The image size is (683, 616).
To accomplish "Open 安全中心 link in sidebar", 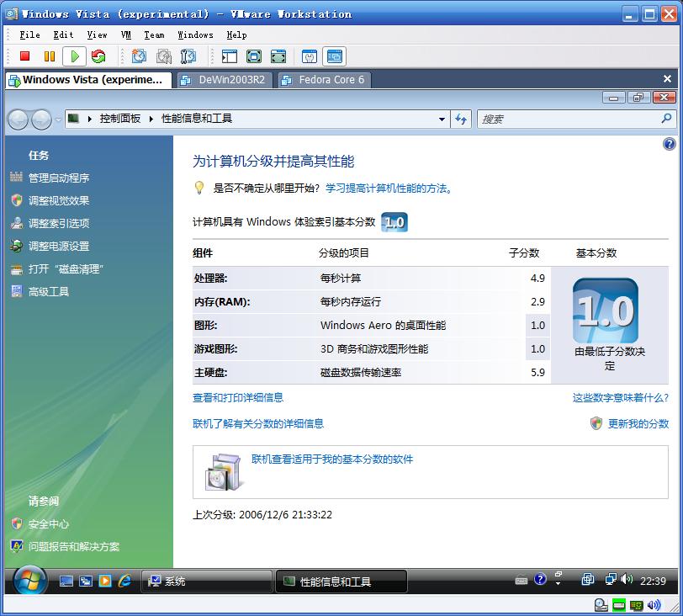I will (x=48, y=523).
